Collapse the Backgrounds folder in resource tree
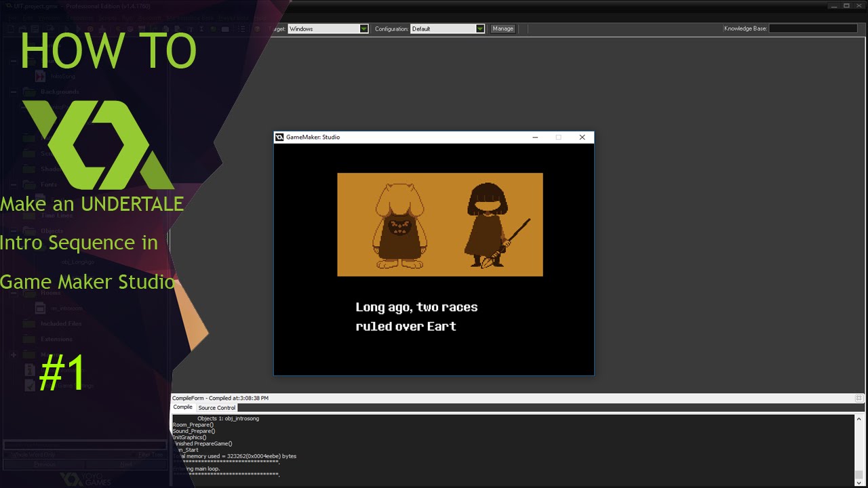This screenshot has width=868, height=488. [x=13, y=91]
